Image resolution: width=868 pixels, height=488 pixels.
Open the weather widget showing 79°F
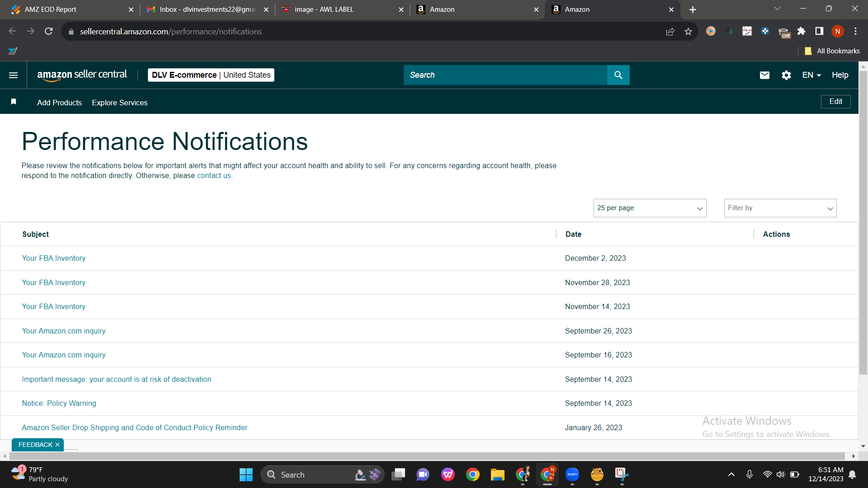pos(40,474)
